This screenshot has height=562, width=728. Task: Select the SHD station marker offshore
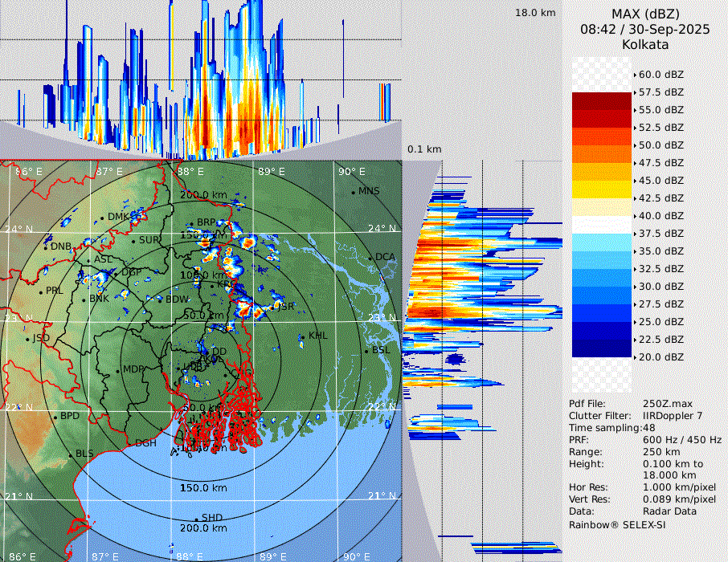point(197,518)
